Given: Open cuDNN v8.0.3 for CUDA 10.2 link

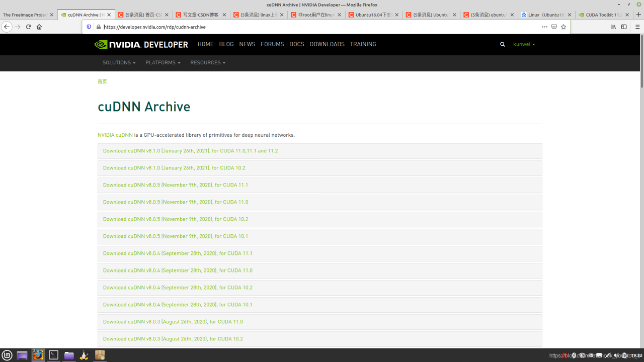Looking at the screenshot, I should coord(173,339).
